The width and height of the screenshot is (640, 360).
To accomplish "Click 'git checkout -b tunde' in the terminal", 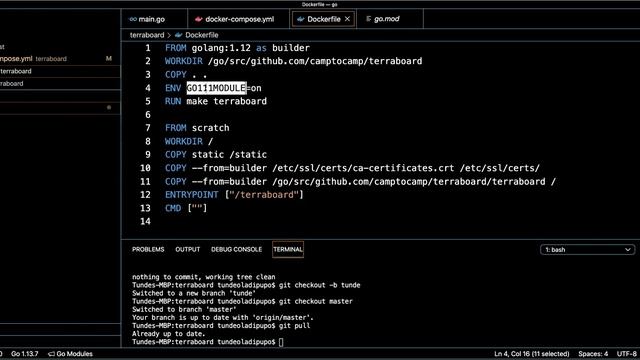I will [x=320, y=285].
